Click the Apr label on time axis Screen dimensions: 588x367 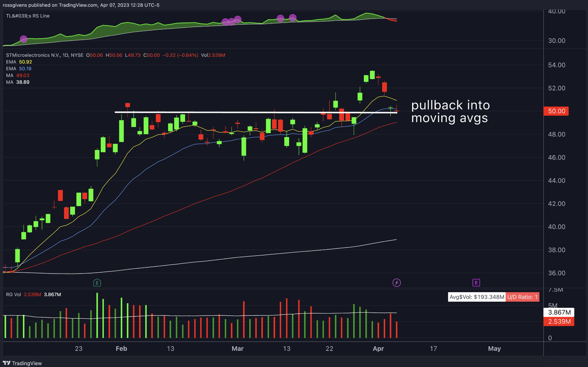click(378, 349)
